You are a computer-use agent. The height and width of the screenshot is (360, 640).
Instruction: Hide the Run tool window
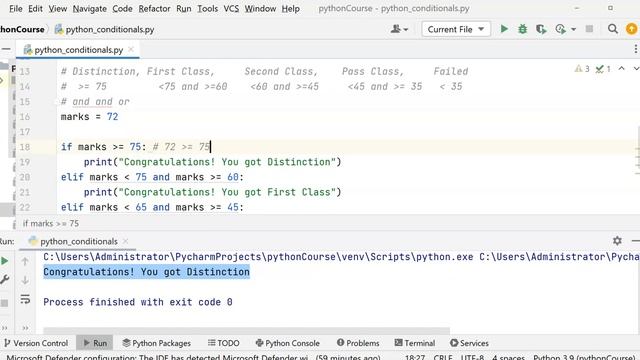(x=635, y=241)
